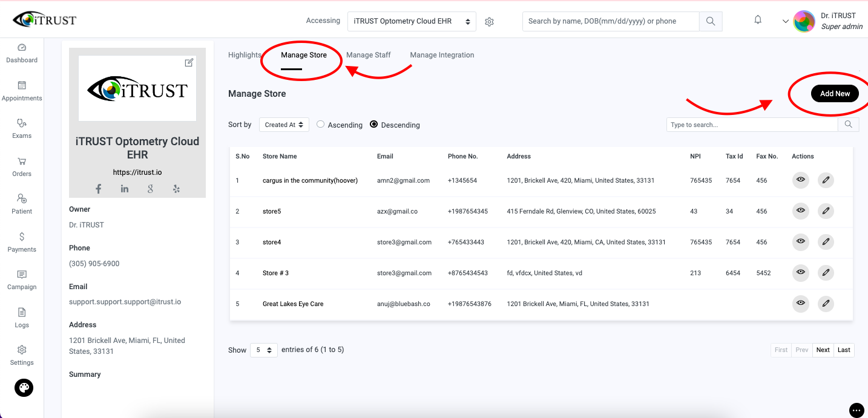The width and height of the screenshot is (868, 418).
Task: Click the notification bell icon
Action: tap(758, 20)
